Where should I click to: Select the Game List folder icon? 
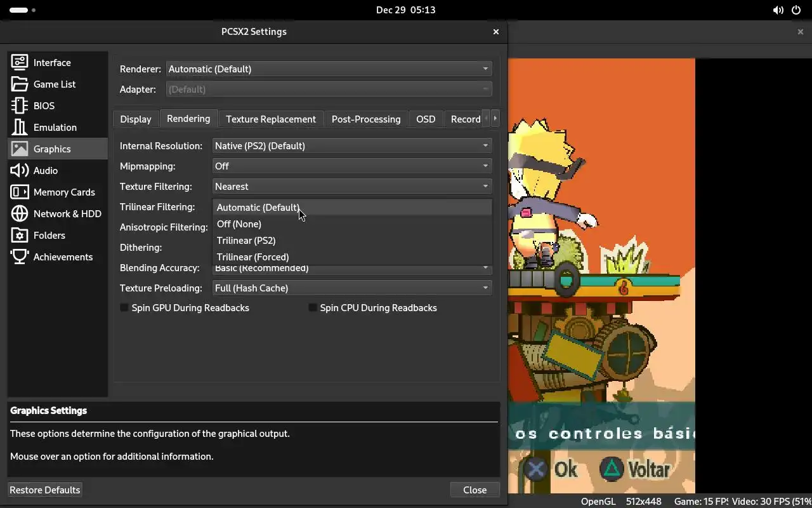pyautogui.click(x=20, y=84)
